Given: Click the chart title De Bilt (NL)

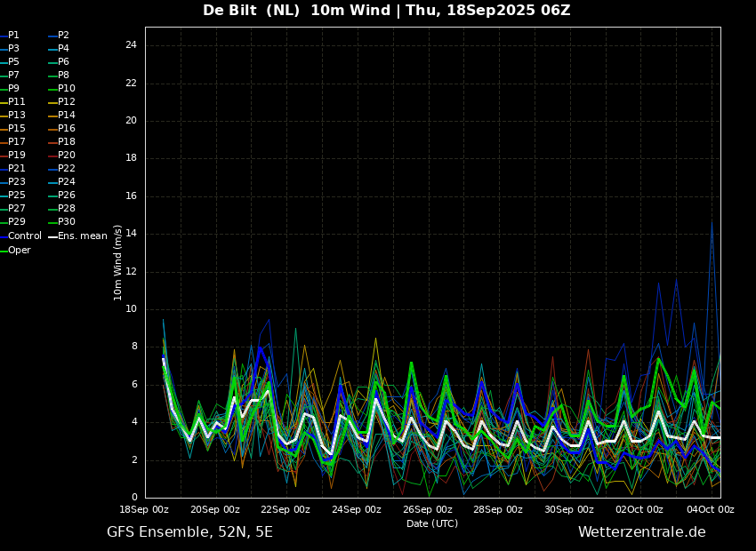Looking at the screenshot, I should [251, 10].
